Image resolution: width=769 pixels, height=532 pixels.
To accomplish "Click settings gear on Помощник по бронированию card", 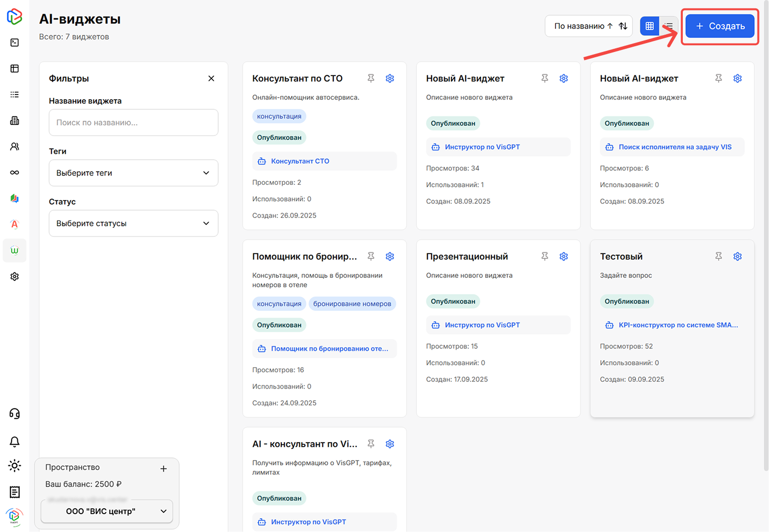I will click(389, 256).
